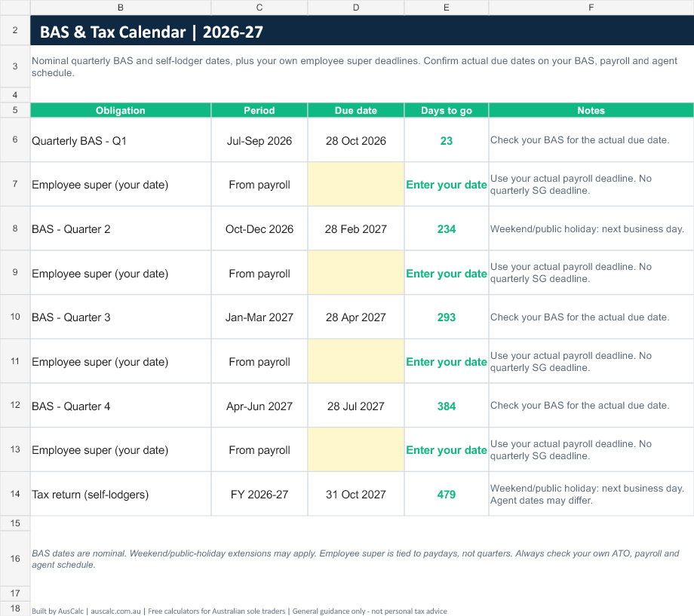The image size is (694, 616).
Task: Select 'Enter your date' in row 9
Action: click(446, 273)
